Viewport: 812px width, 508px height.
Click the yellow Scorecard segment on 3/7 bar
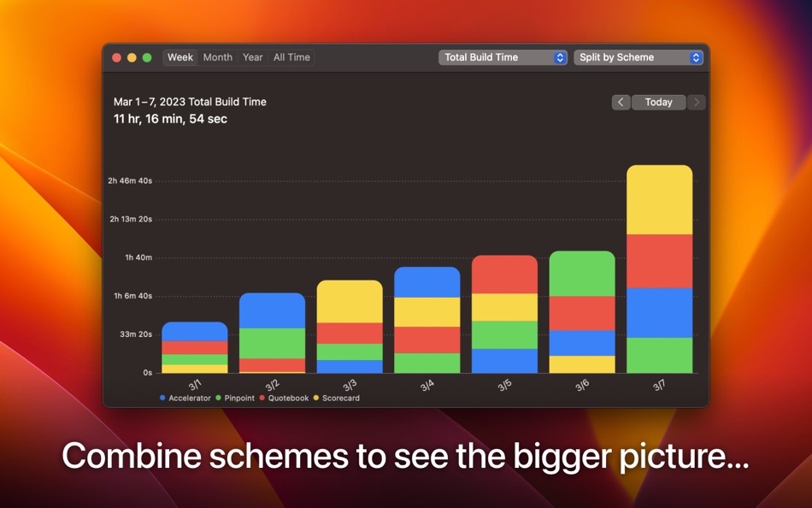[660, 200]
